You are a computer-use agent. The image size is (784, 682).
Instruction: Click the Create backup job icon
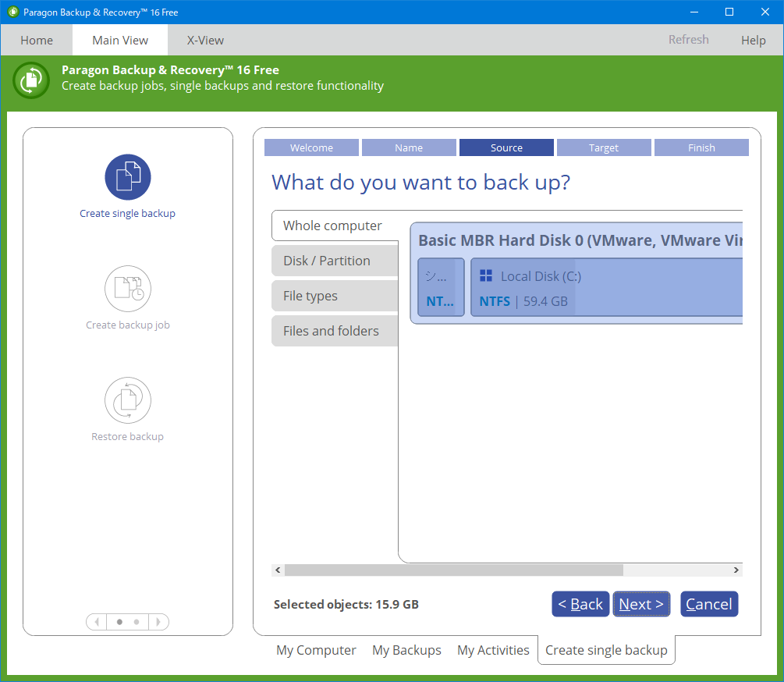(x=127, y=289)
